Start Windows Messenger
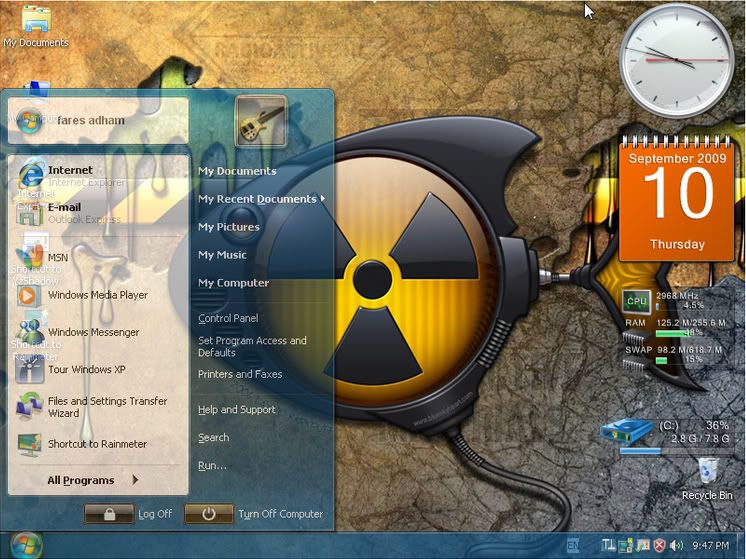This screenshot has width=746, height=559. pos(98,332)
